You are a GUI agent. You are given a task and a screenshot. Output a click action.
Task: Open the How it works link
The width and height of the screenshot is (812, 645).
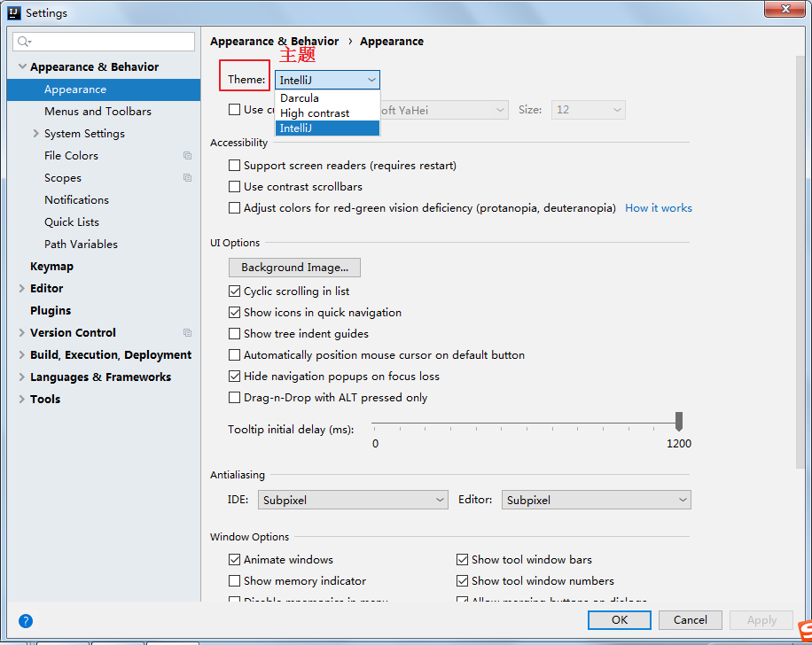pyautogui.click(x=658, y=208)
